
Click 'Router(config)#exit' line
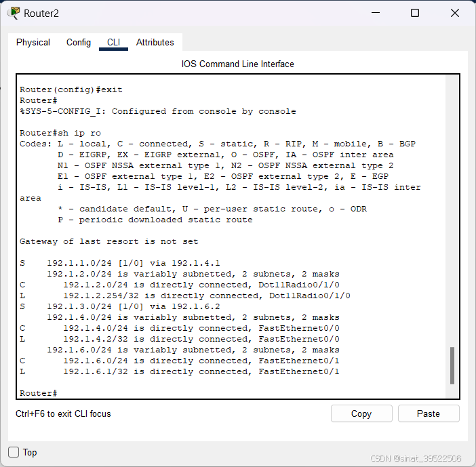pos(71,89)
